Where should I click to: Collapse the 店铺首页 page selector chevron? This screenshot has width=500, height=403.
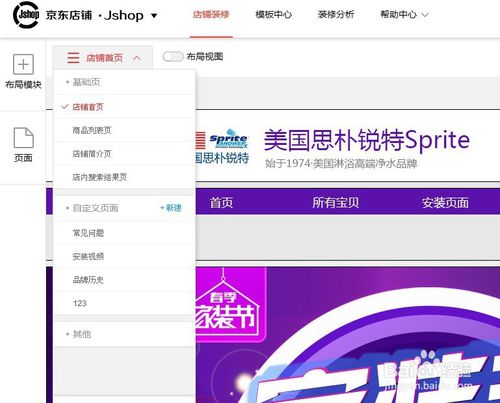coord(137,58)
